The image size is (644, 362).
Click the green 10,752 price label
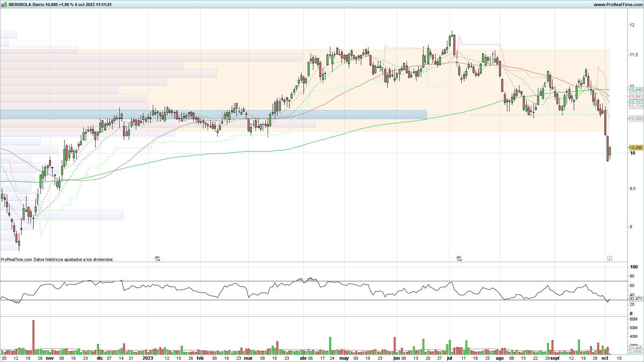click(636, 102)
